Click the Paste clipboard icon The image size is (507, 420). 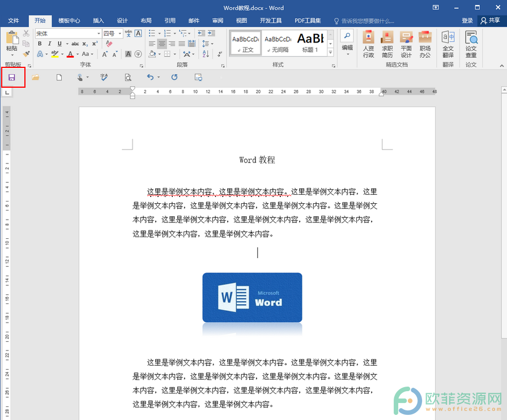coord(12,37)
